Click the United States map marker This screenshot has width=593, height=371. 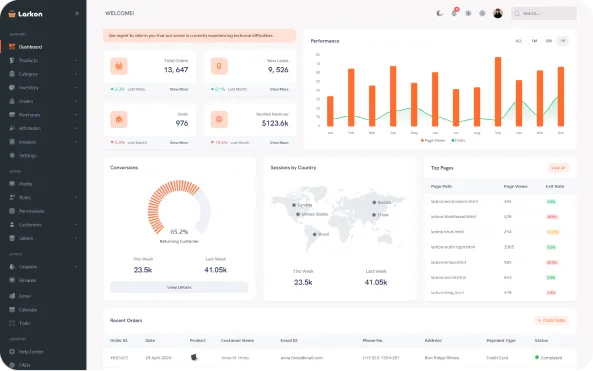point(298,214)
